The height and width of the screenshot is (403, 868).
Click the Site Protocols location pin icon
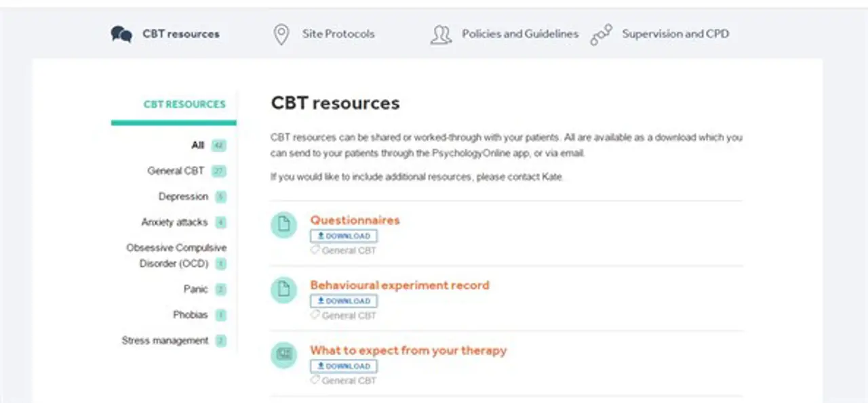point(281,35)
